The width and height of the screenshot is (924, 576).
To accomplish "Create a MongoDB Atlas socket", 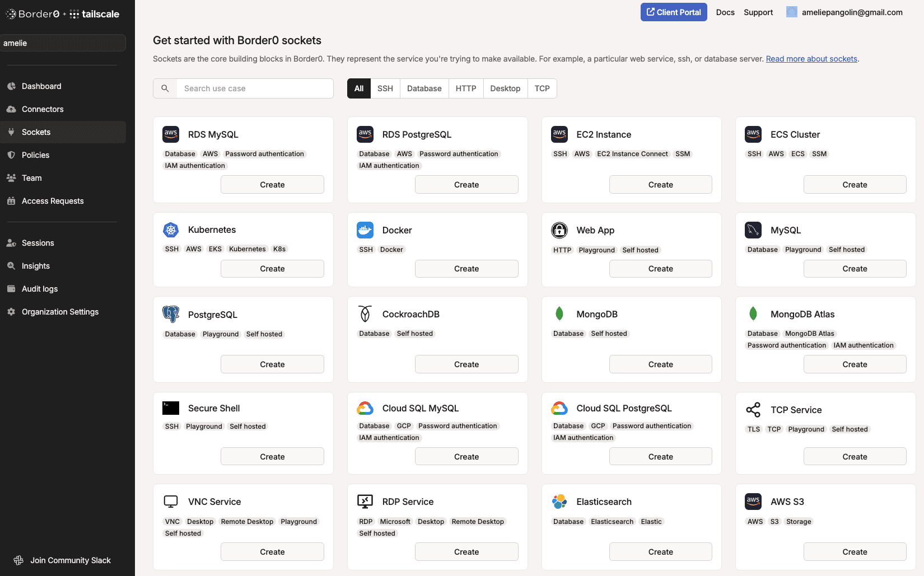I will (x=855, y=364).
